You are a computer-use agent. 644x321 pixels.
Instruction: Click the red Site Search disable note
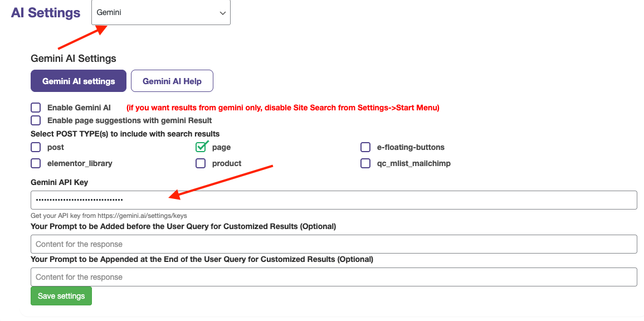pos(282,108)
